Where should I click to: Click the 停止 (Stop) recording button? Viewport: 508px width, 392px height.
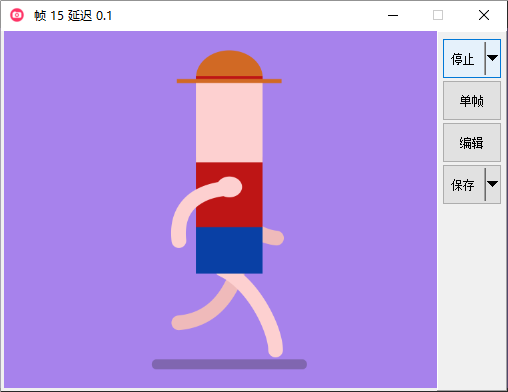click(464, 59)
